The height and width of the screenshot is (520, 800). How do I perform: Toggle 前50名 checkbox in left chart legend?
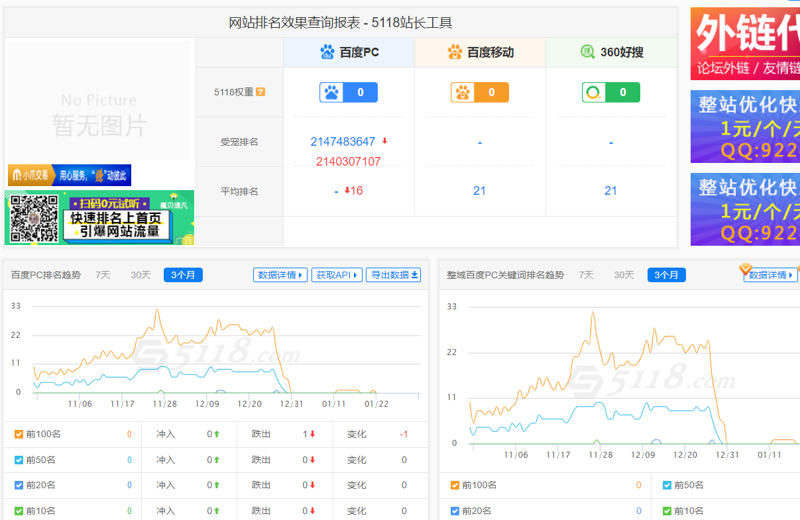click(x=19, y=460)
